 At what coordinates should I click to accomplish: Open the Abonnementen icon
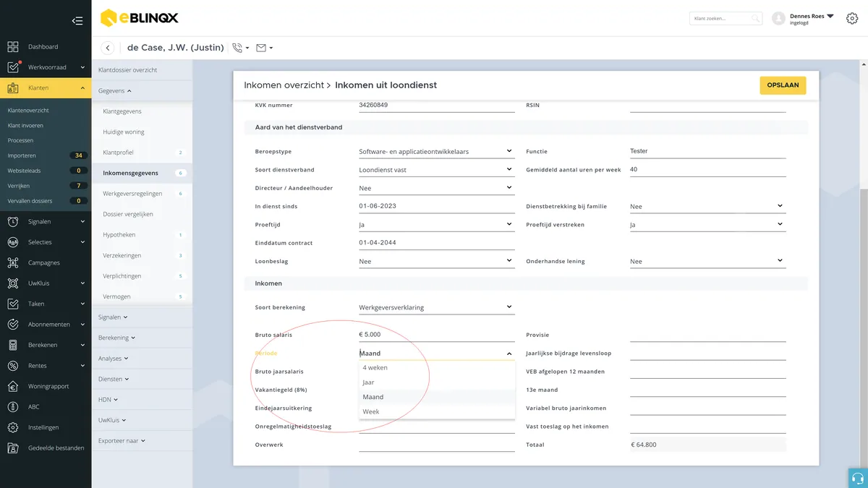click(x=13, y=325)
